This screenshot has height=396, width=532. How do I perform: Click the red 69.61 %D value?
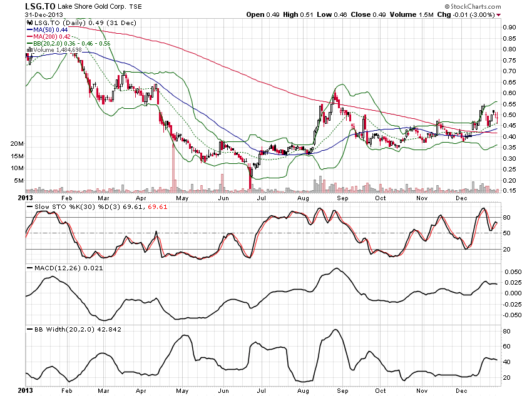(x=158, y=207)
